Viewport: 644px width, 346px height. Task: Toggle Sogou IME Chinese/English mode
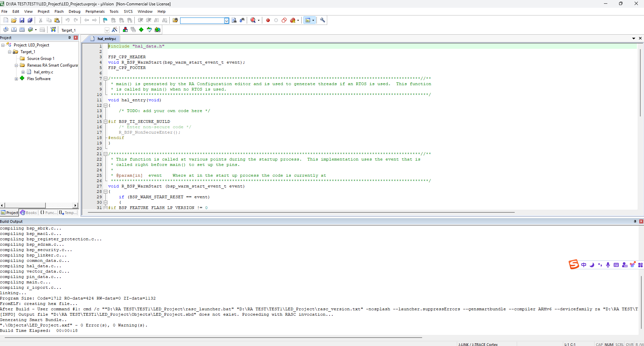pos(583,265)
